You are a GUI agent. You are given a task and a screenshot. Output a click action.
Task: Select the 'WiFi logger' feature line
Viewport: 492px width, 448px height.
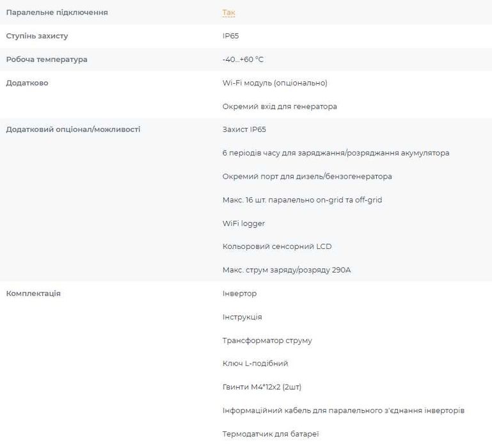[x=244, y=223]
